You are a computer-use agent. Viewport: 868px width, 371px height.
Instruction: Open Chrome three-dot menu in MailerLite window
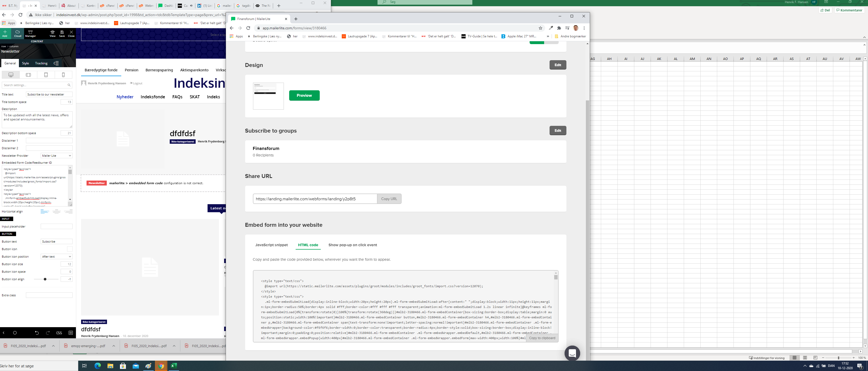[x=584, y=28]
